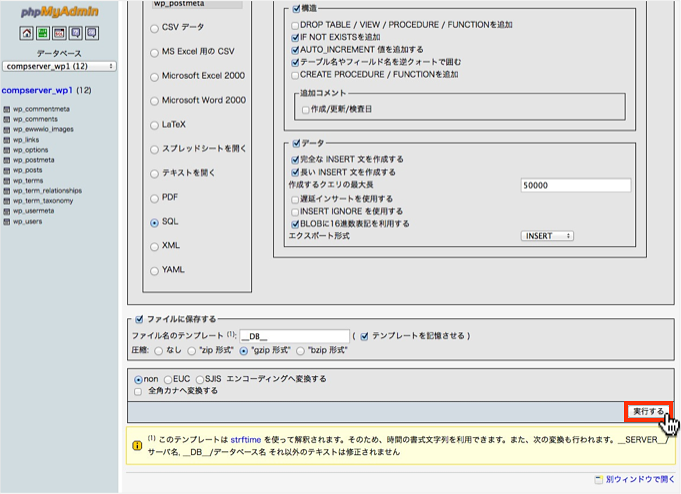Open the wp_posts table
This screenshot has height=494, width=681.
[27, 170]
